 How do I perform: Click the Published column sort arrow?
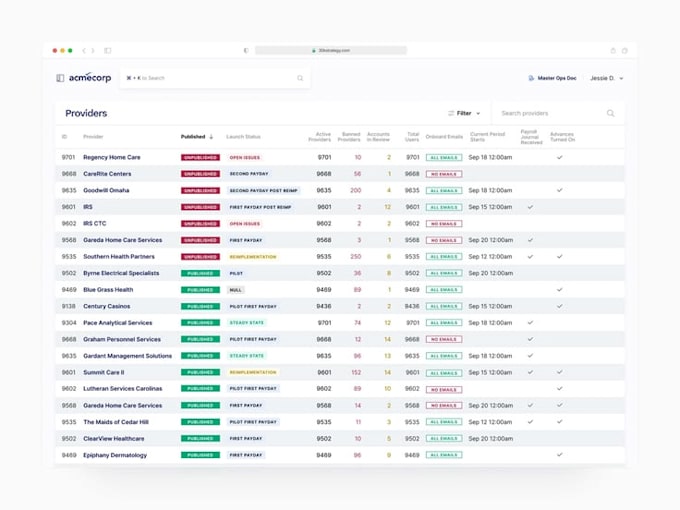211,137
